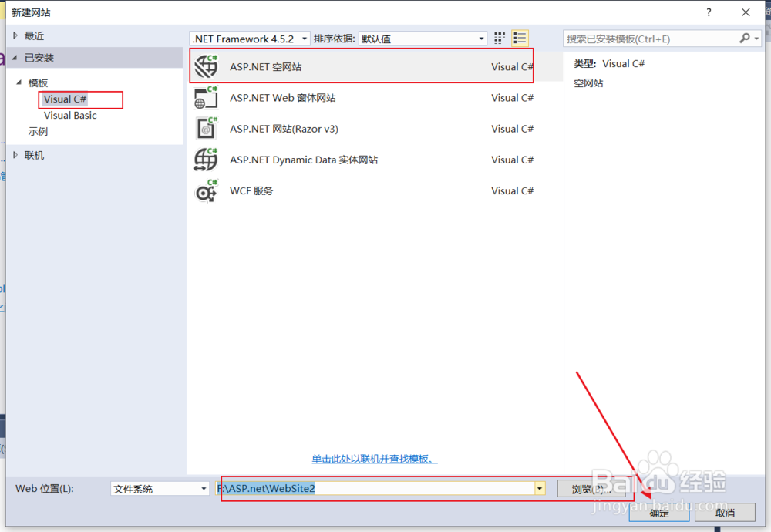The width and height of the screenshot is (771, 532).
Task: Select the ASP.NET Dynamic Data 实体网站 name
Action: [303, 160]
